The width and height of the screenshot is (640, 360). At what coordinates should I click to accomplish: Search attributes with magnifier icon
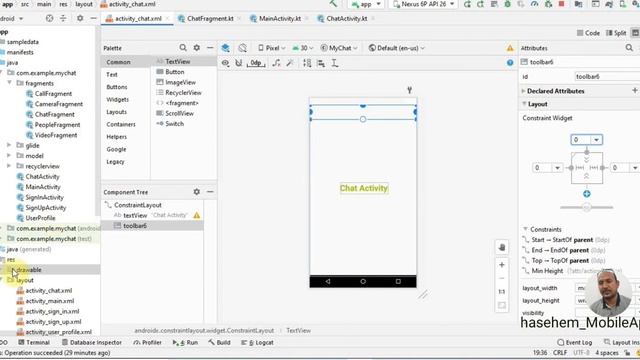629,48
